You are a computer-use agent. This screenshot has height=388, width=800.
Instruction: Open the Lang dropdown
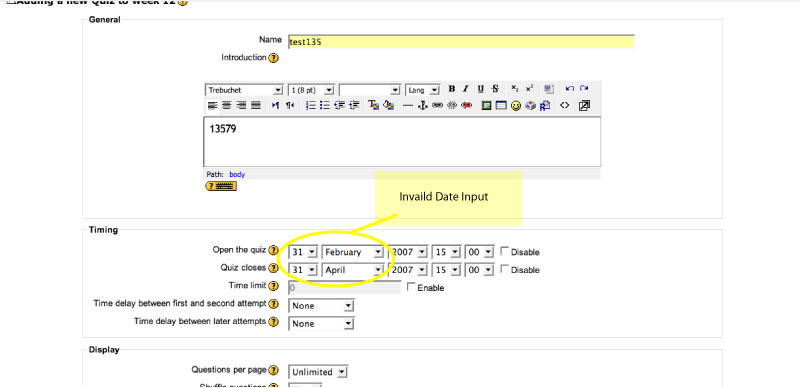pos(423,90)
